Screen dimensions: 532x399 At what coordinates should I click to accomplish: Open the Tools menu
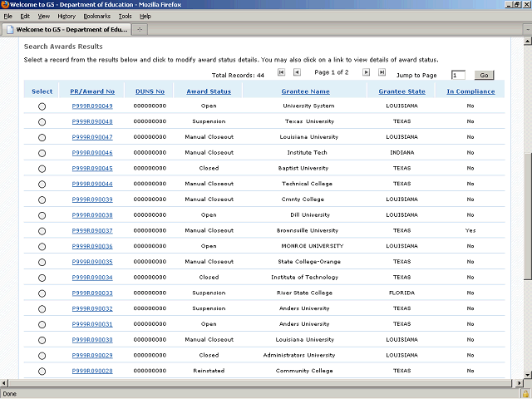[x=125, y=16]
